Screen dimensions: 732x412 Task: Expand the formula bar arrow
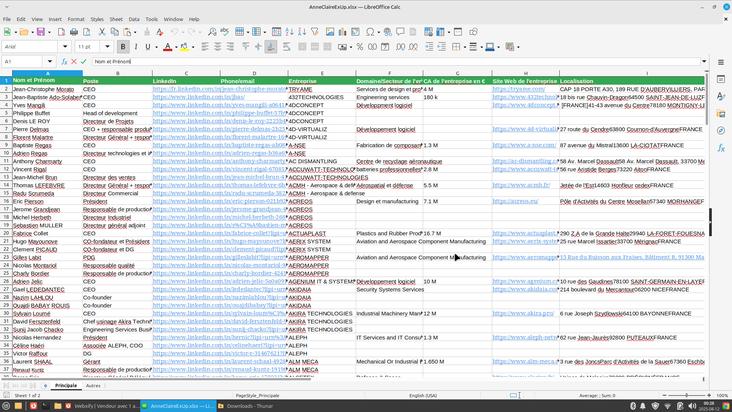(x=704, y=61)
